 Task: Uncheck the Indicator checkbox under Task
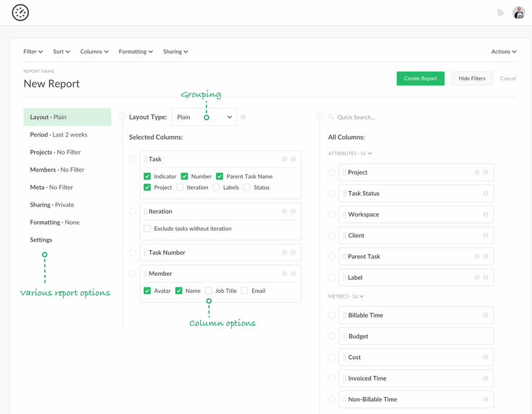point(147,176)
